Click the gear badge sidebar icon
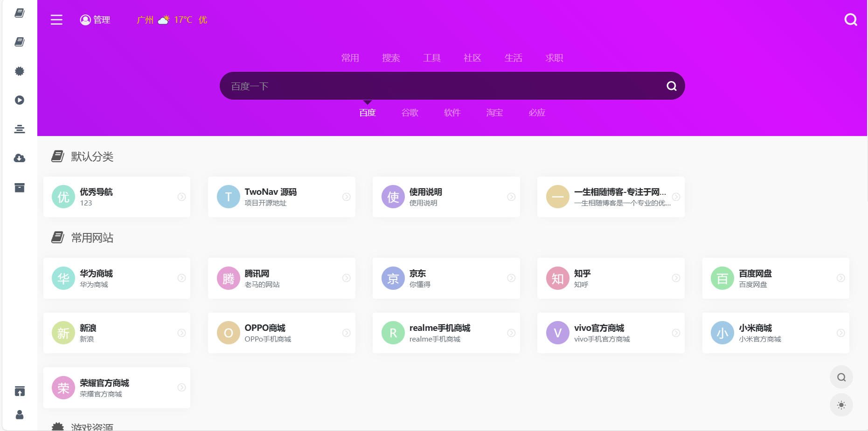 pyautogui.click(x=20, y=71)
